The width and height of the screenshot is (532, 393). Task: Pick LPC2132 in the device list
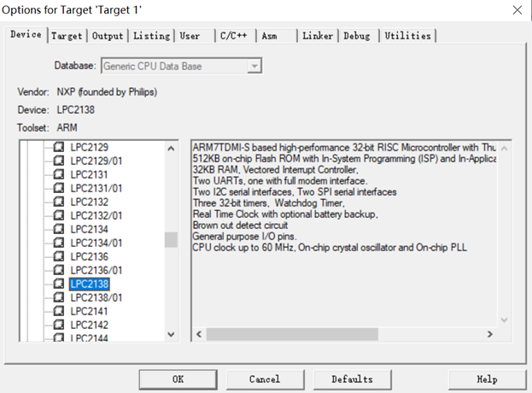pos(89,202)
